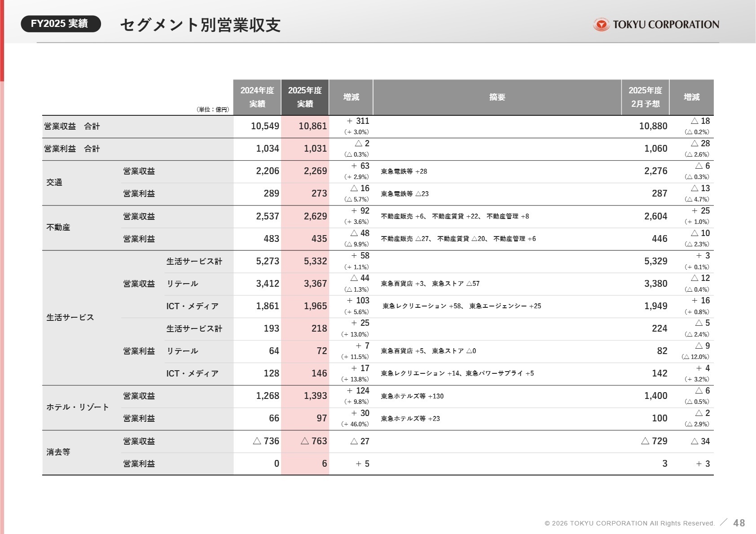756x534 pixels.
Task: Click the note '東急ホテルズ等 +130'
Action: (x=412, y=396)
